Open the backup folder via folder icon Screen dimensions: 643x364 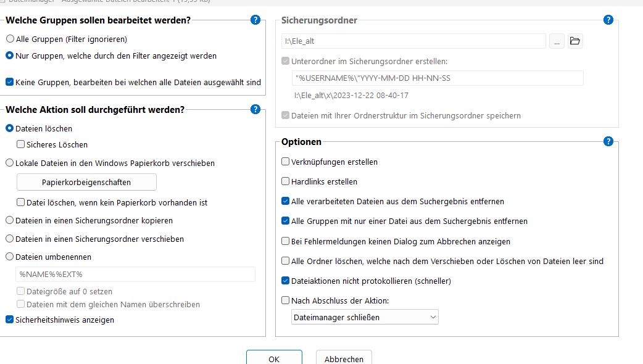point(575,41)
